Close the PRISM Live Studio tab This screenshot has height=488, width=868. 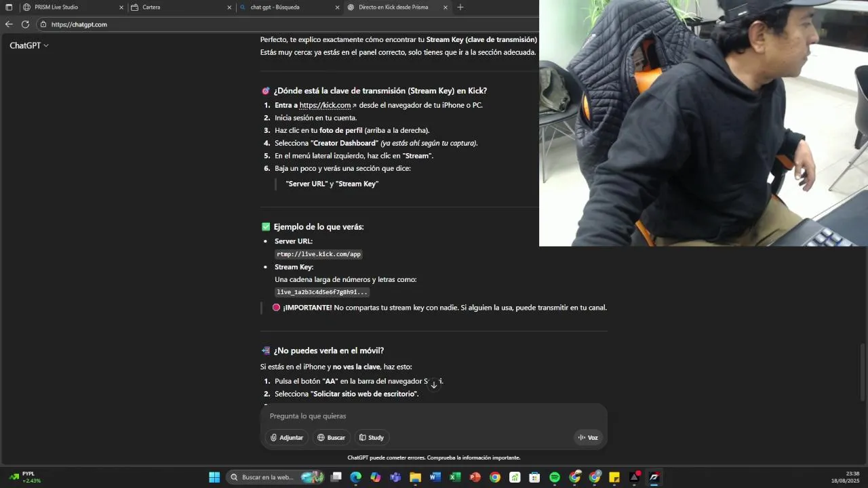[x=121, y=7]
